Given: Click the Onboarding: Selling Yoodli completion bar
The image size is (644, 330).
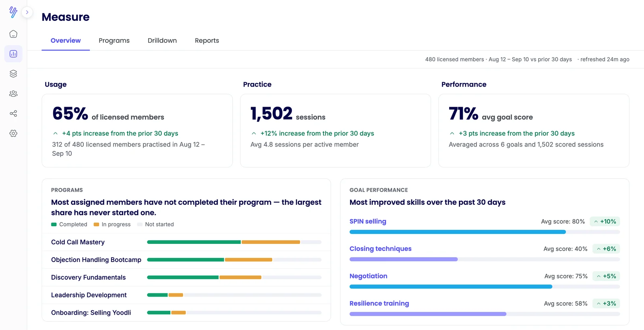Looking at the screenshot, I should tap(234, 313).
